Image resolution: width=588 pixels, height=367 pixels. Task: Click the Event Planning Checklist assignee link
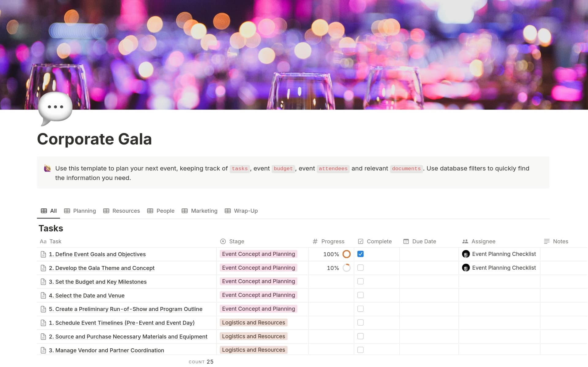click(504, 254)
